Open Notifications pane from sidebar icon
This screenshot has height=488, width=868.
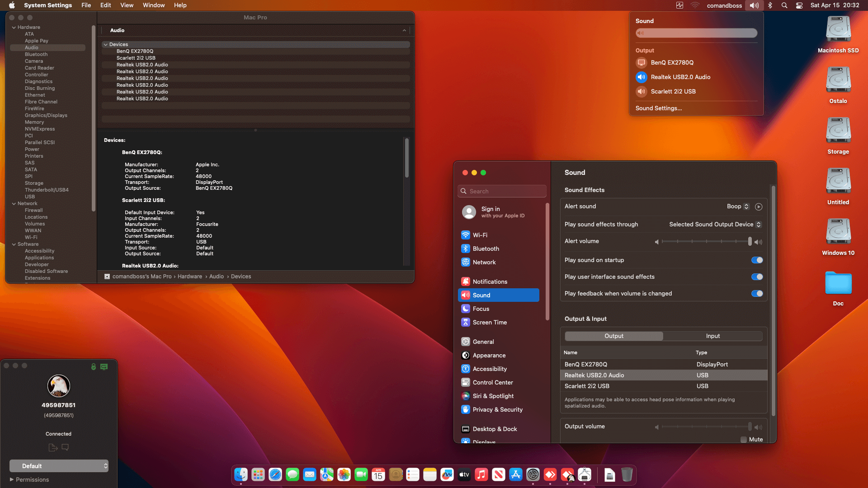tap(466, 282)
